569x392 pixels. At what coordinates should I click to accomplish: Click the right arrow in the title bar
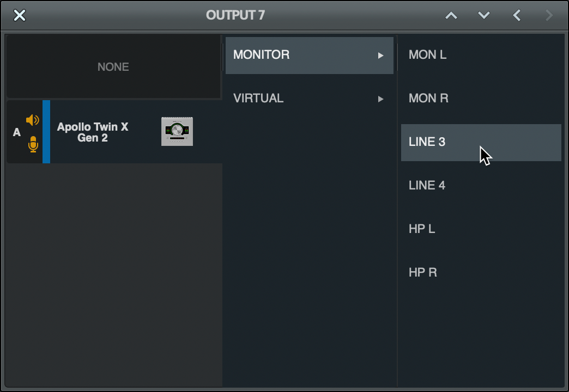[549, 15]
